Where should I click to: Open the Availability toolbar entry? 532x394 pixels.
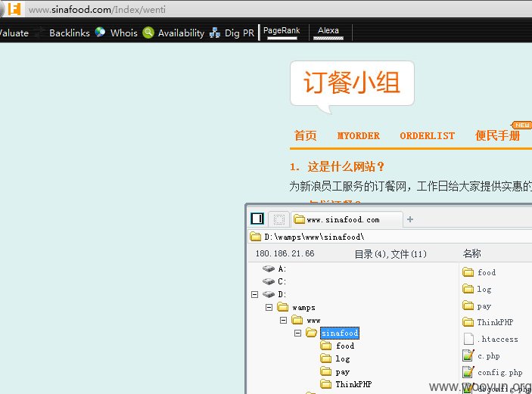point(181,33)
